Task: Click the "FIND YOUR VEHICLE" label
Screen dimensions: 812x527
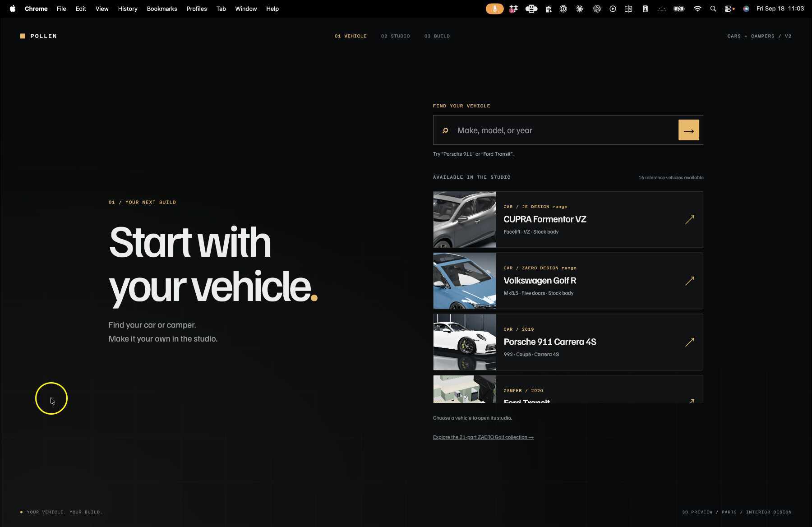Action: pyautogui.click(x=461, y=106)
